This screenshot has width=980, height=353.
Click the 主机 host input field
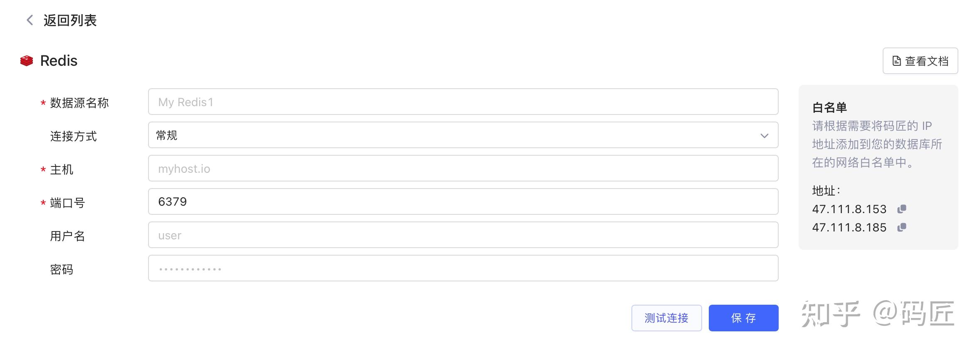[463, 169]
